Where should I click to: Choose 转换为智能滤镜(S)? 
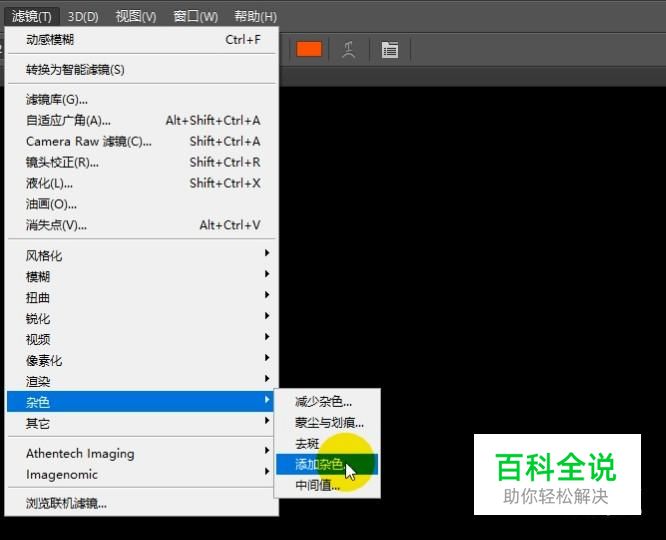(143, 70)
